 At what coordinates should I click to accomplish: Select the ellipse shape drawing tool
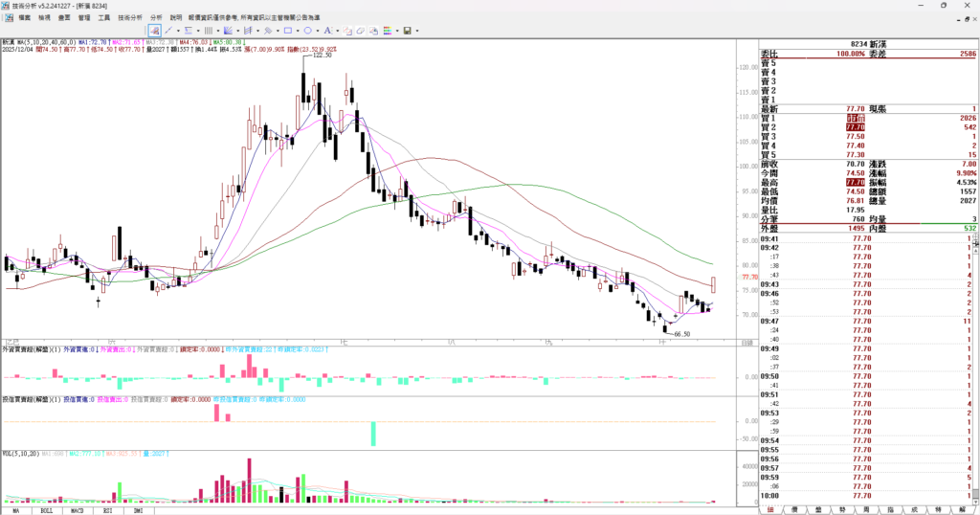click(x=307, y=31)
